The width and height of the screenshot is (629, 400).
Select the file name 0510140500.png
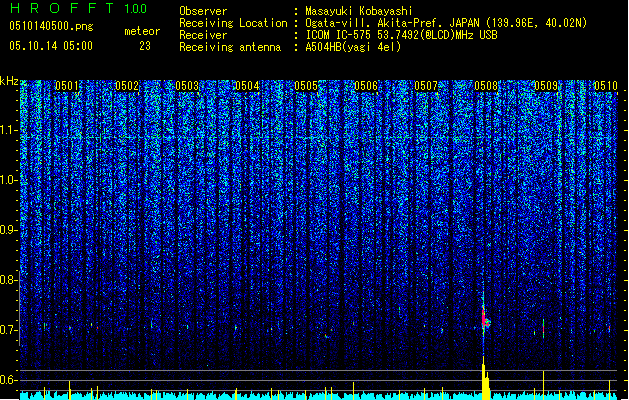tap(51, 26)
